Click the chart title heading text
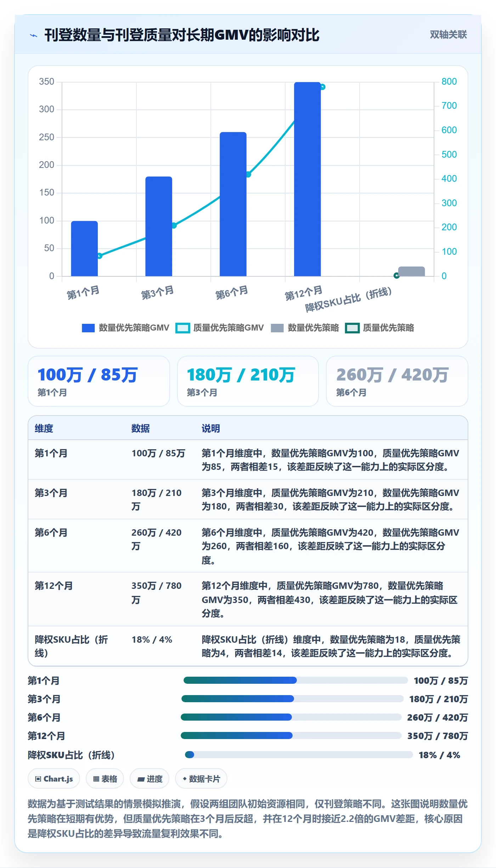The height and width of the screenshot is (868, 496). click(x=182, y=35)
